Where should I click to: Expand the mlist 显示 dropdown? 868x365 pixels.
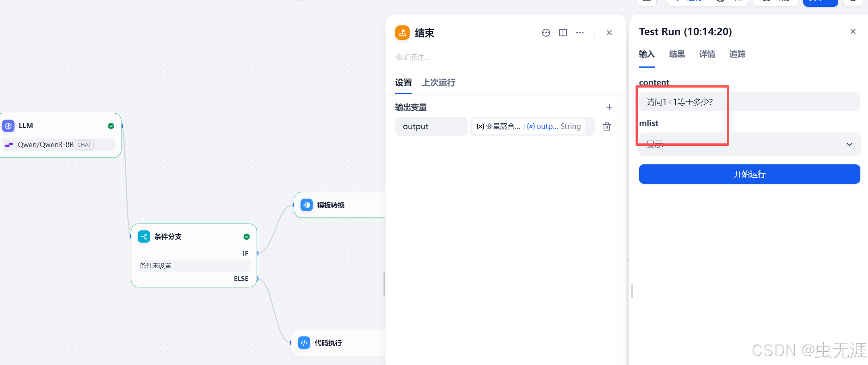click(849, 144)
